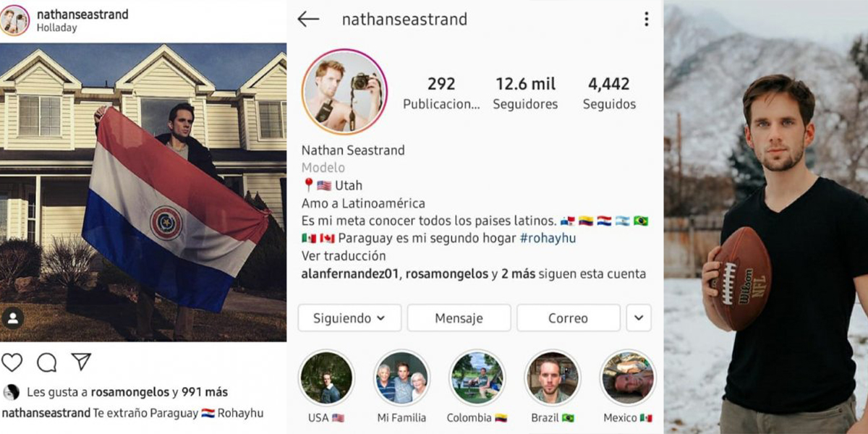Tap the Correo button
Viewport: 868px width, 434px height.
click(568, 318)
